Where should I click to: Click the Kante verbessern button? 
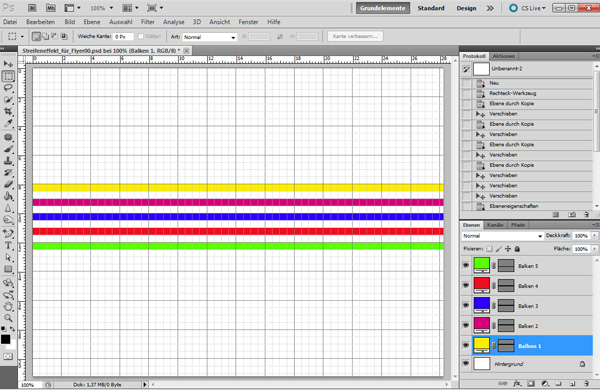click(x=355, y=36)
